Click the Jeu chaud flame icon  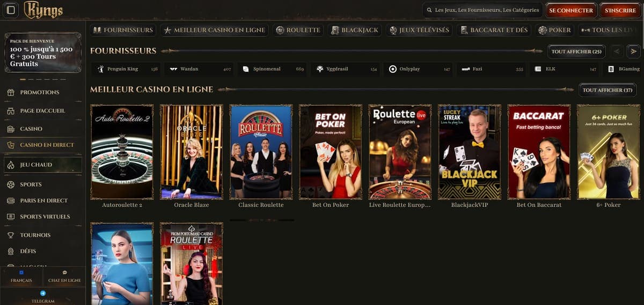coord(10,165)
